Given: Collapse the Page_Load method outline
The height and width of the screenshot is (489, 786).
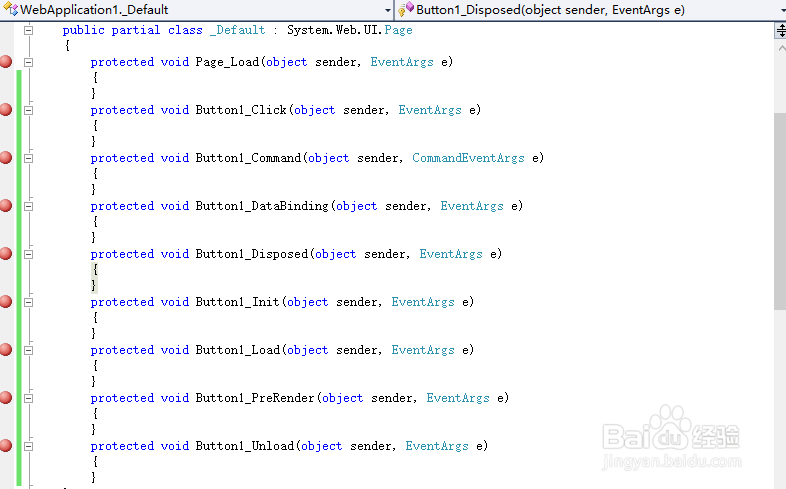Looking at the screenshot, I should (x=29, y=62).
